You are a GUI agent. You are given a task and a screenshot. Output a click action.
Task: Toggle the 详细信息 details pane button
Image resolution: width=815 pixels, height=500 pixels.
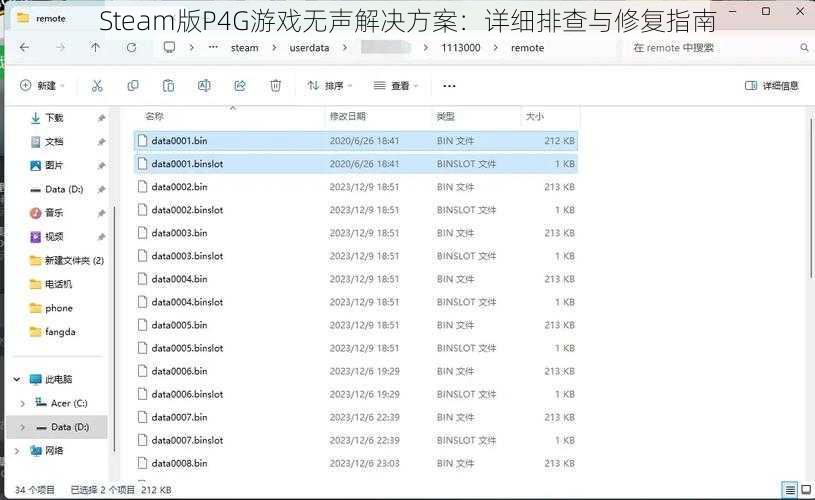(771, 86)
